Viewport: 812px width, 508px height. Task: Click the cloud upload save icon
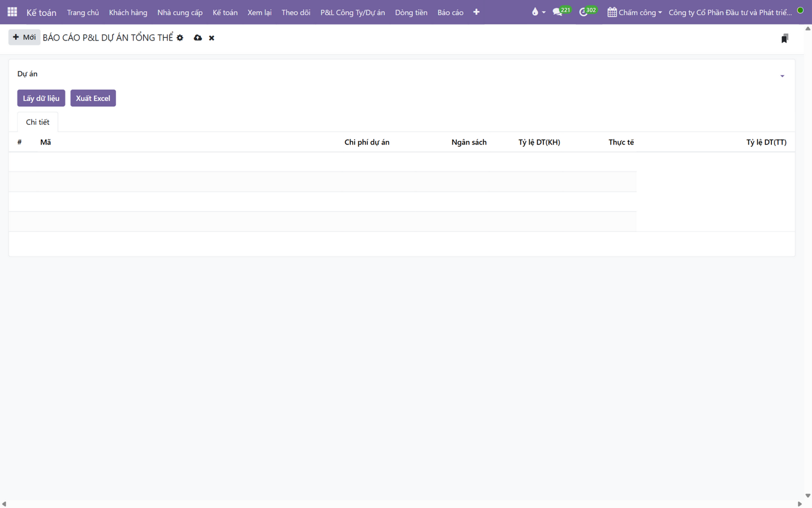198,38
